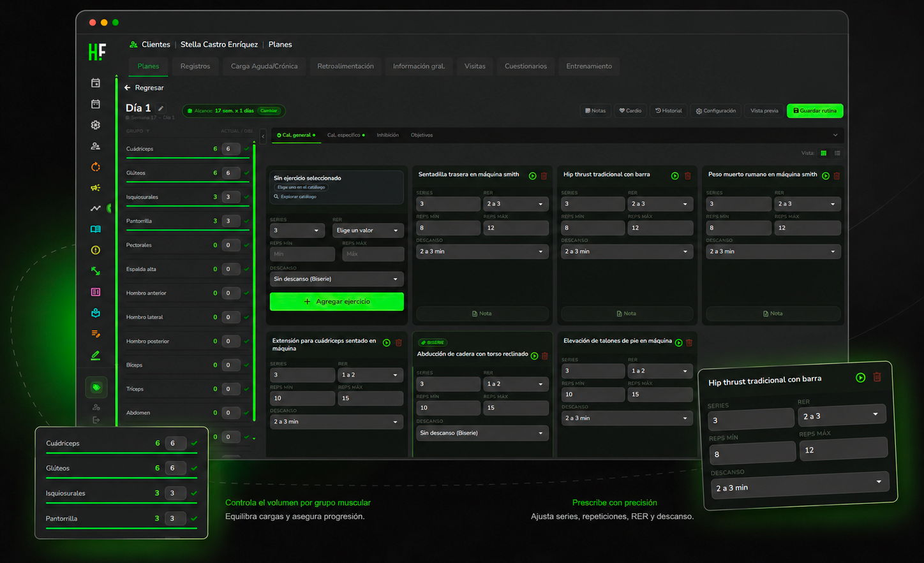
Task: Open RER dropdown in Sentadilla trasera card
Action: coord(516,204)
